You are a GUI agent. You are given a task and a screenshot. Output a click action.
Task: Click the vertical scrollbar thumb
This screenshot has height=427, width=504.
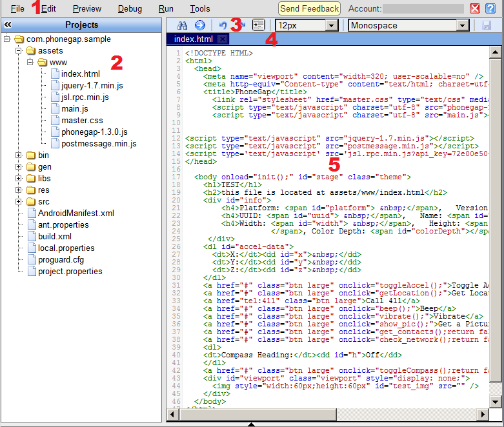[495, 220]
